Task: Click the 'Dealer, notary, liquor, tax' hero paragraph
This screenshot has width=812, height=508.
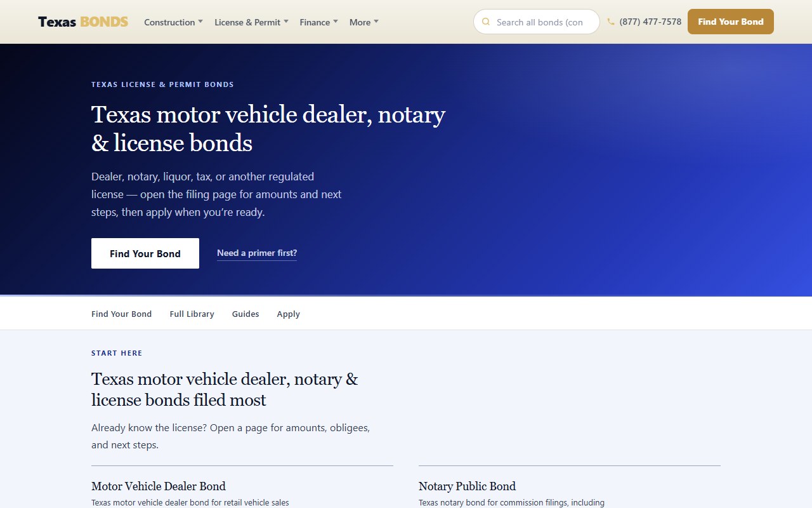Action: tap(216, 194)
